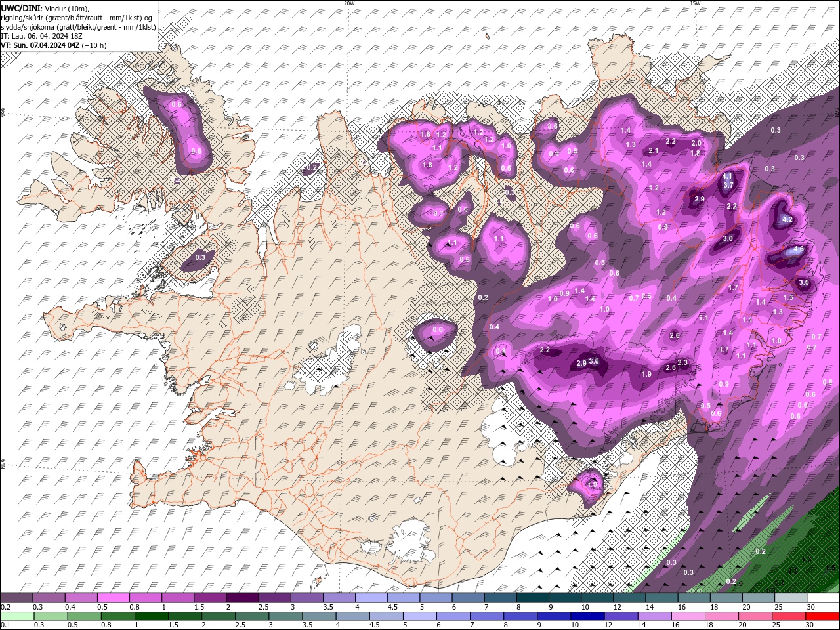Select the darkest purple swatch labelled 2
840x630 pixels.
tap(241, 598)
